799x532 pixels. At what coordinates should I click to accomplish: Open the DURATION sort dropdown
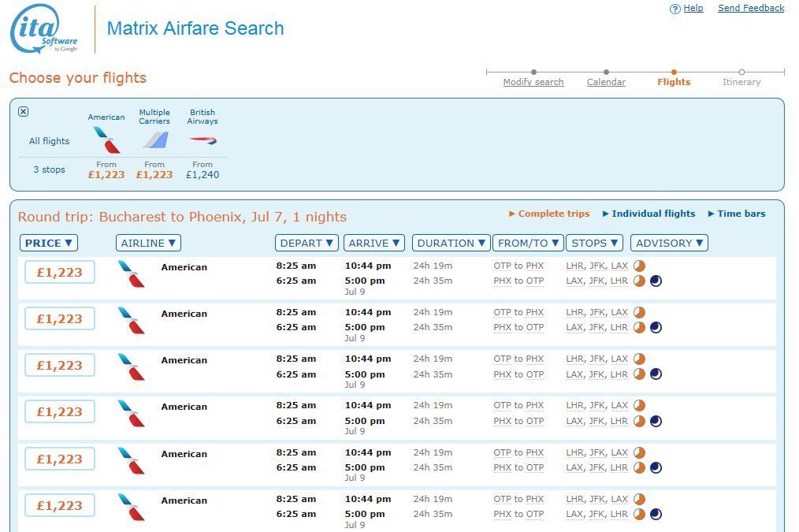[451, 243]
